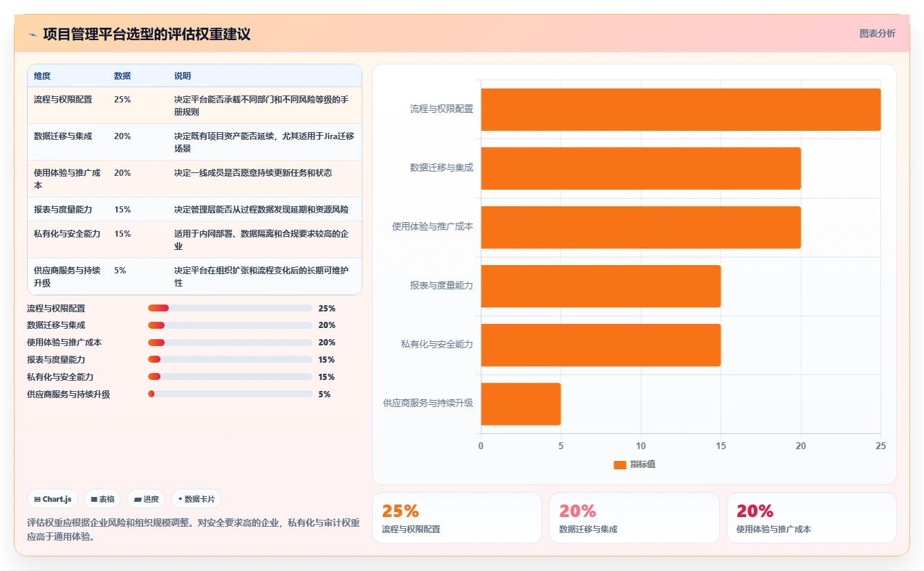Screen dimensions: 924x571
Task: Click the description about 延期和资源风险
Action: [261, 209]
